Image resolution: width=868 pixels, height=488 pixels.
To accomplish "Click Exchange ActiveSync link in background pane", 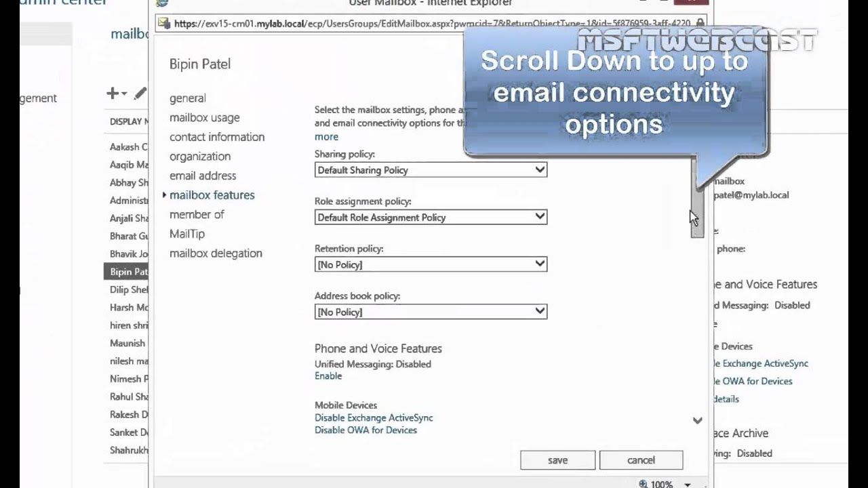I will pyautogui.click(x=761, y=364).
